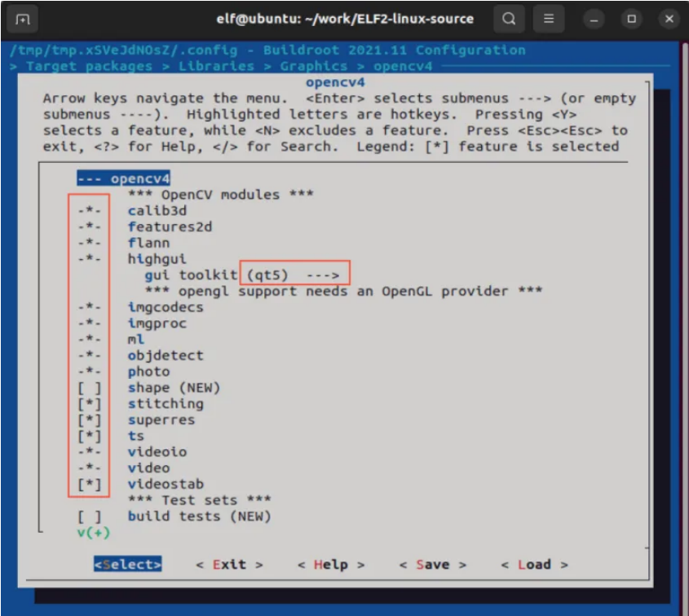Select the imgproc module label
The image size is (689, 616).
pos(157,323)
